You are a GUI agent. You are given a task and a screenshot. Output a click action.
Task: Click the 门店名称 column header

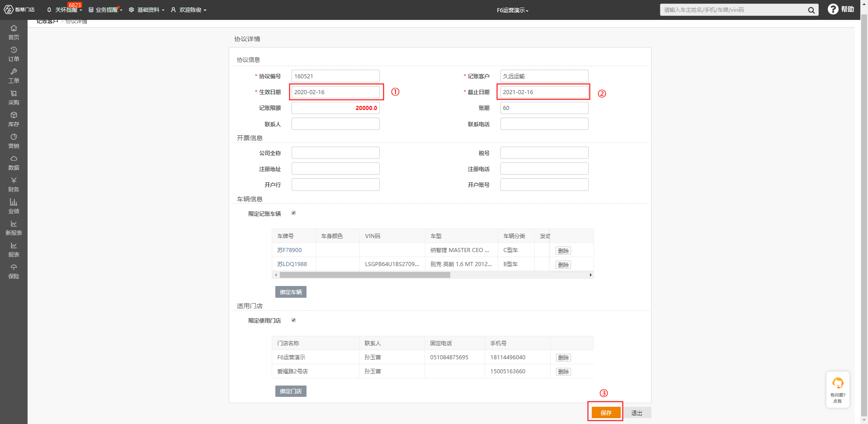point(315,343)
